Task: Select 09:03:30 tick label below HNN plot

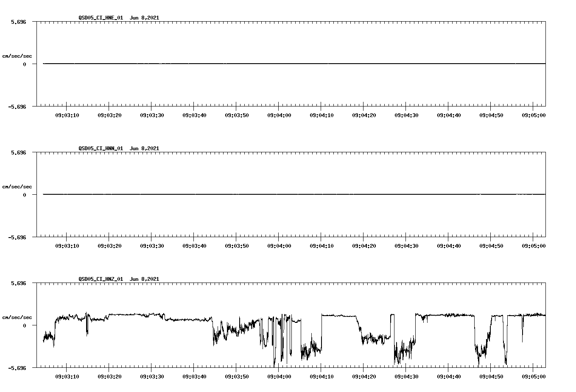Action: (152, 246)
